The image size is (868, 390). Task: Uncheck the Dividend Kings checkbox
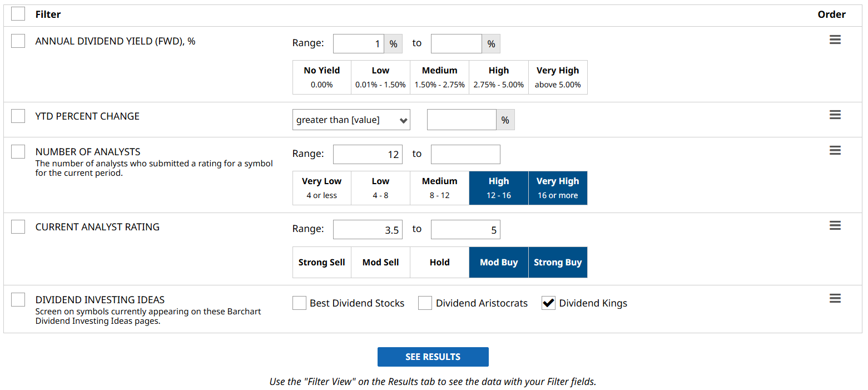click(x=548, y=303)
